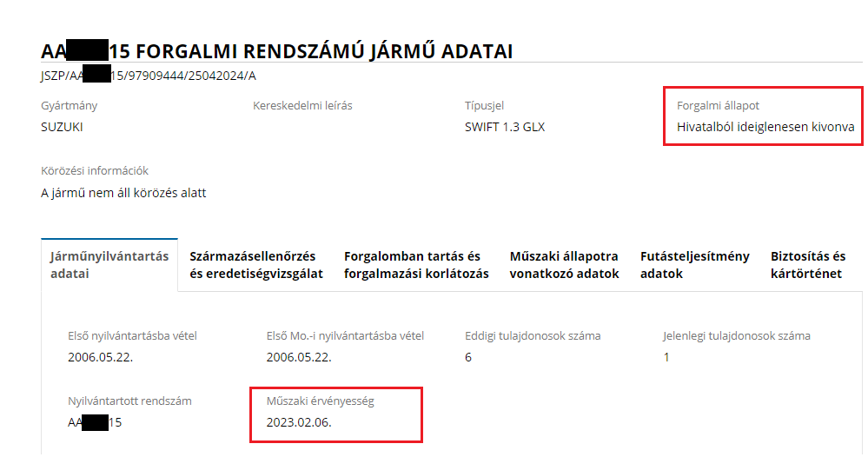Screen dimensions: 868x457
Task: Click the SUZUKI make value
Action: tap(62, 127)
